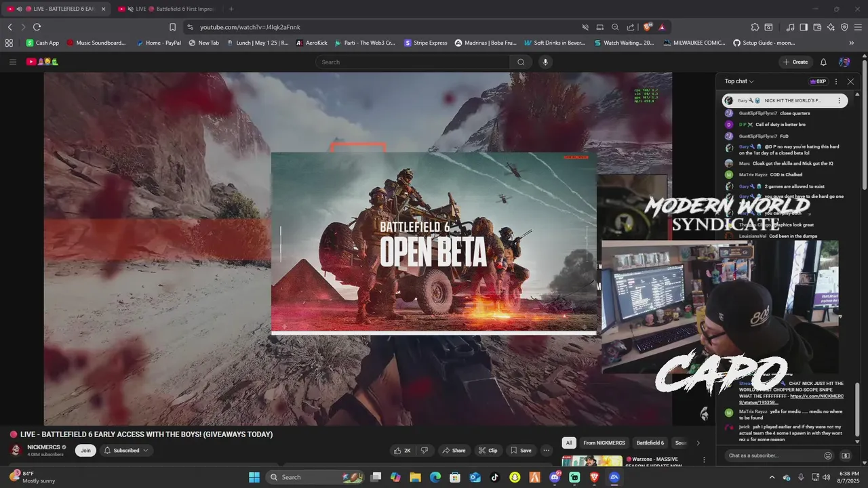Open Leo AI sparkle icon in toolbar
This screenshot has height=488, width=868.
point(831,27)
